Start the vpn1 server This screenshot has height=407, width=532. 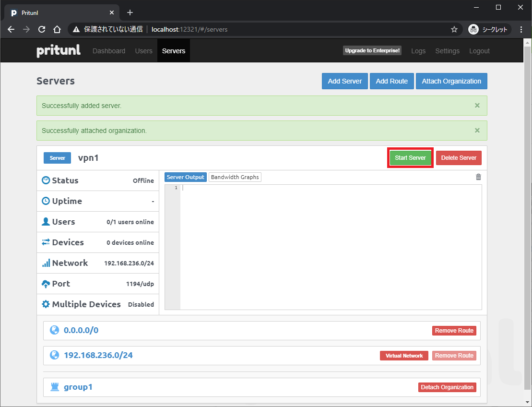coord(410,158)
